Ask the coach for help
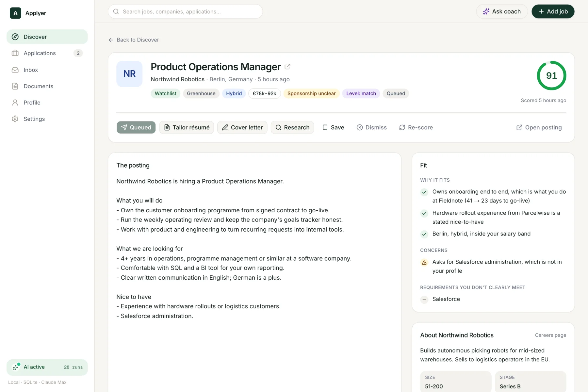This screenshot has height=392, width=588. click(502, 11)
